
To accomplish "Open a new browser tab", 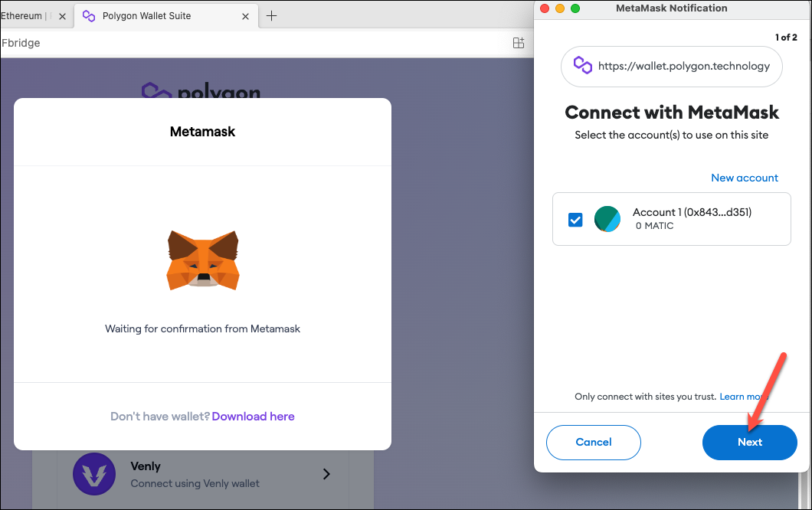I will 271,16.
